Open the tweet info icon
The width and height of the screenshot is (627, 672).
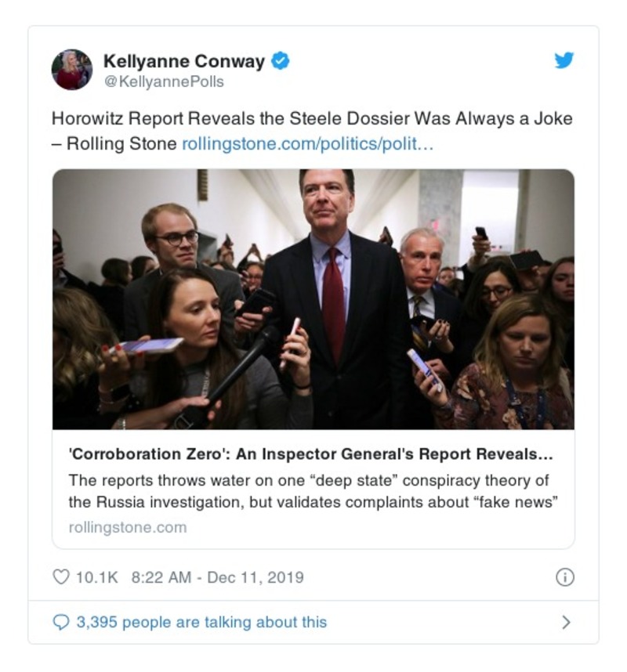point(564,578)
